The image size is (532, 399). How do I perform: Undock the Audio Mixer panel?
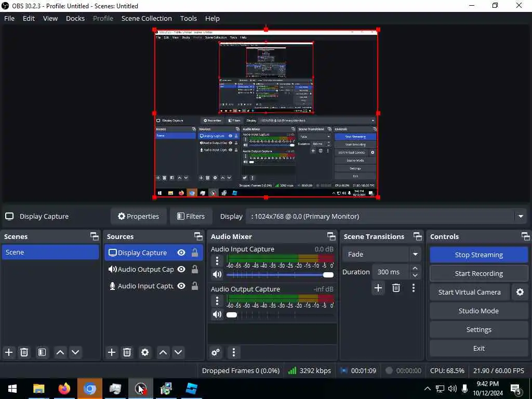click(331, 236)
